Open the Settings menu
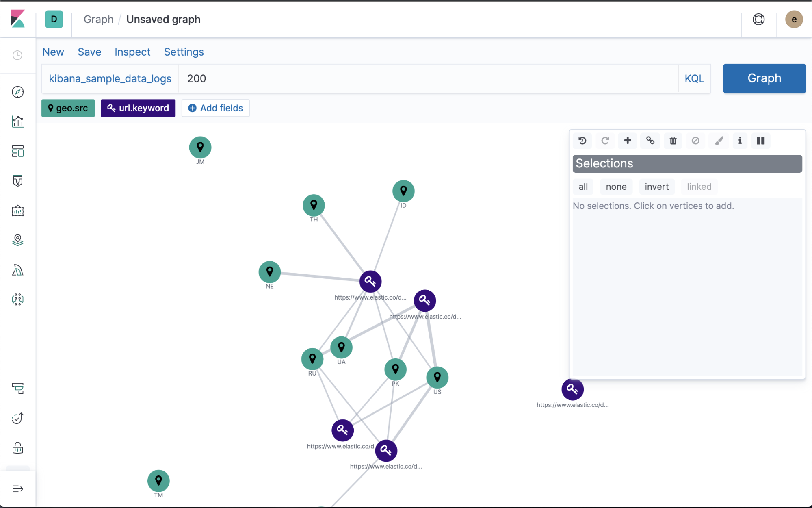The width and height of the screenshot is (812, 508). [184, 52]
